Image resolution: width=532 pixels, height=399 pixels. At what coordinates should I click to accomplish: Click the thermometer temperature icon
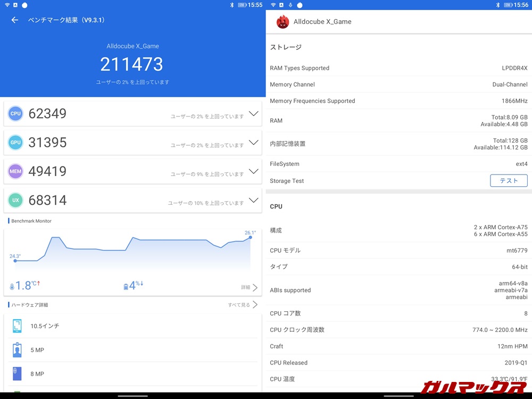(x=12, y=287)
